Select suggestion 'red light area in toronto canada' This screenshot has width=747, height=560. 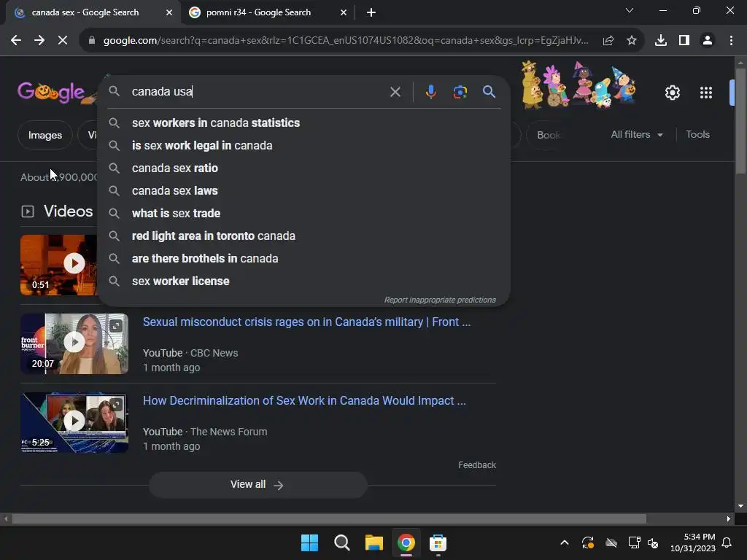pos(303,236)
